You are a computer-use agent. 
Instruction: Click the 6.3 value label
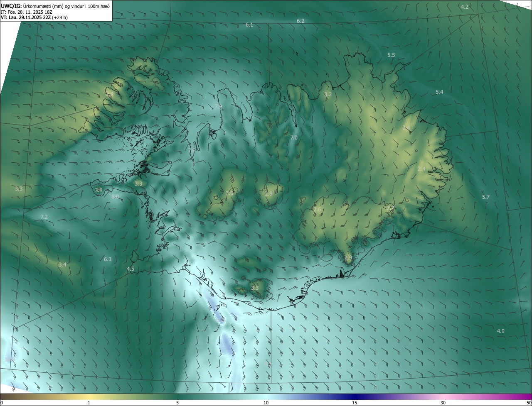click(108, 259)
